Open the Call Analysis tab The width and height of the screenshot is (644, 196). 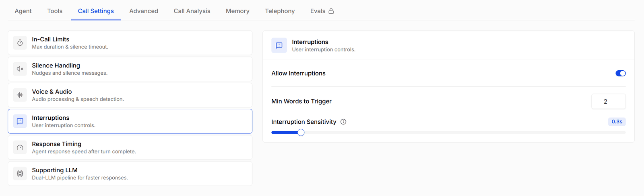(x=192, y=11)
